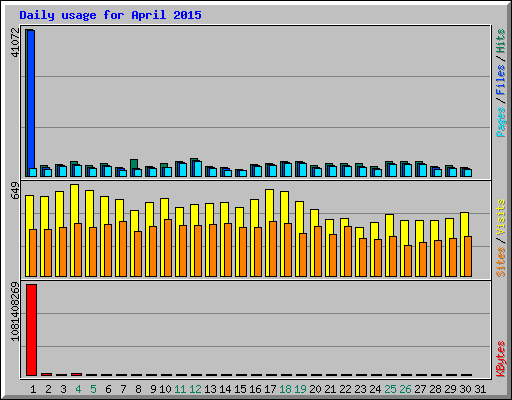The height and width of the screenshot is (400, 512).
Task: Click the green day 26 axis label
Action: coord(405,389)
